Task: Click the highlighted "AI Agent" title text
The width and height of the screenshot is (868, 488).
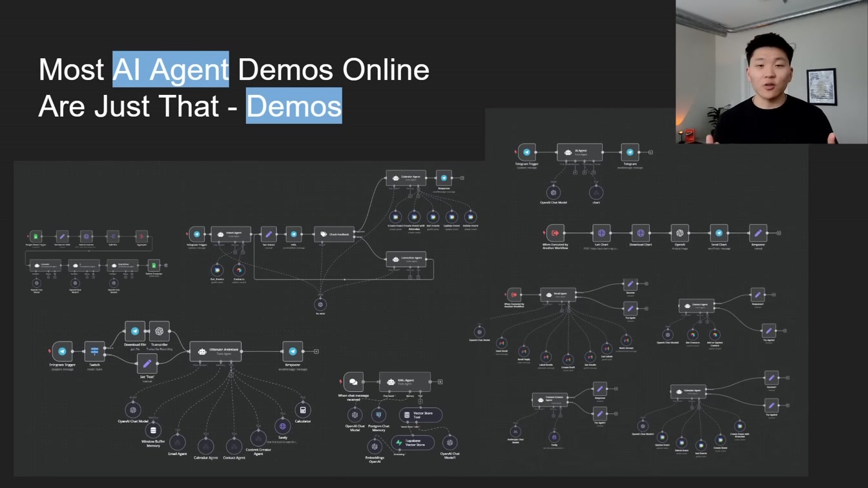Action: click(170, 69)
